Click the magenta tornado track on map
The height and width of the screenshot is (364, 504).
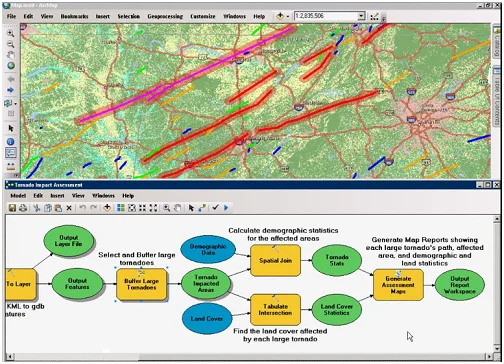(x=187, y=75)
